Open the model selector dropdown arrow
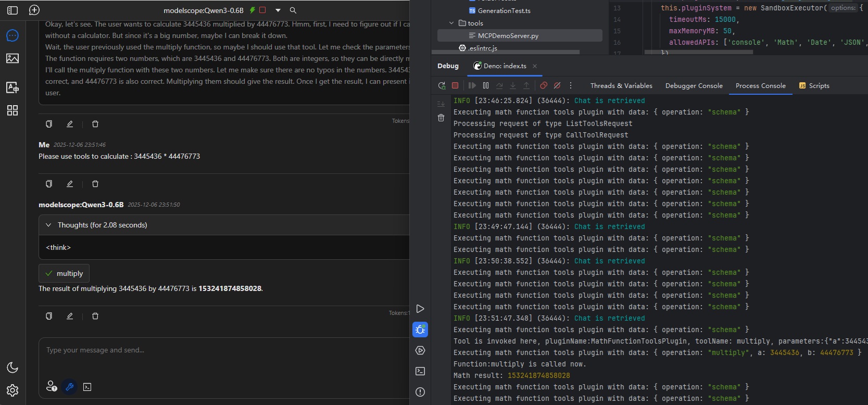 pos(278,10)
